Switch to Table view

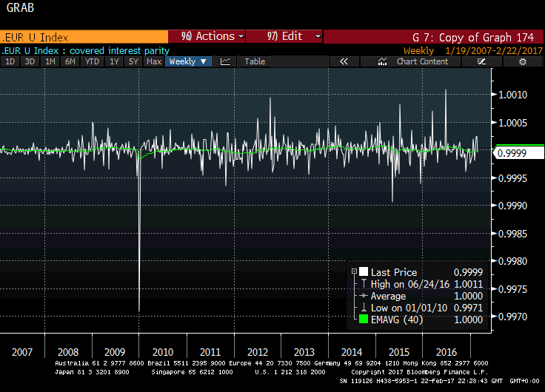[255, 62]
